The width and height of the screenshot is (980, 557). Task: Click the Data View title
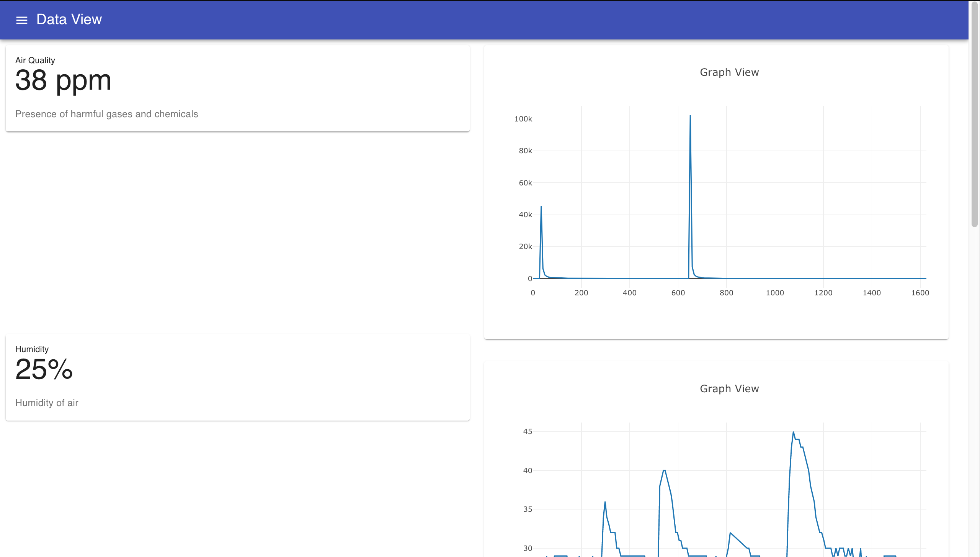point(69,20)
